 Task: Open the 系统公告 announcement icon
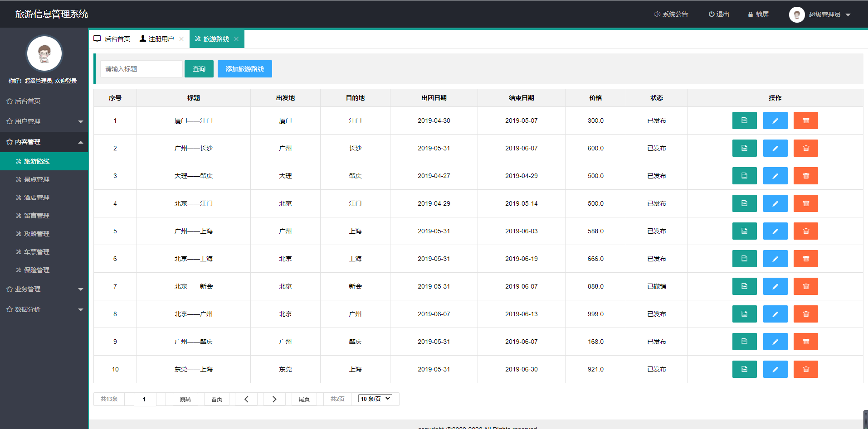657,14
